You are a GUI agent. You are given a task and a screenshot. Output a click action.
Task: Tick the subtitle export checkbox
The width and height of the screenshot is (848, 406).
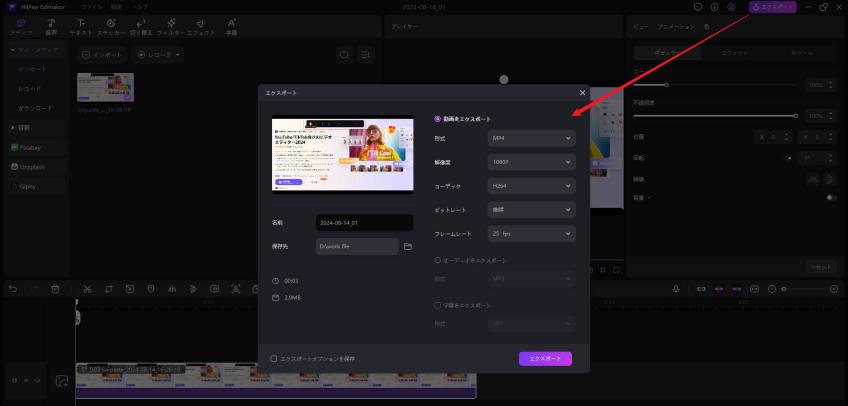437,304
